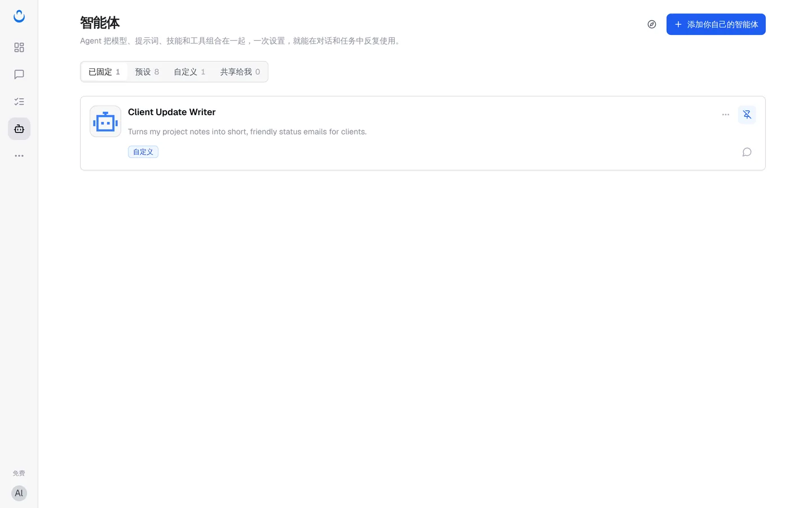The width and height of the screenshot is (812, 508).
Task: Click the agent description about status emails
Action: 248,132
